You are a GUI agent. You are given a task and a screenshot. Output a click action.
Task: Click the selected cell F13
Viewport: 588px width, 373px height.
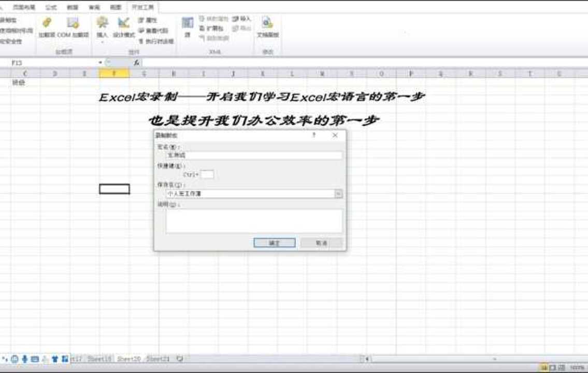[114, 189]
